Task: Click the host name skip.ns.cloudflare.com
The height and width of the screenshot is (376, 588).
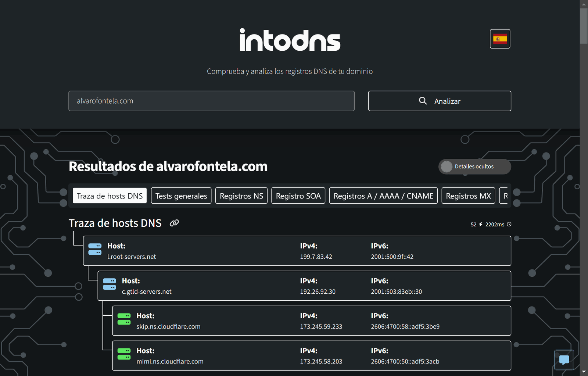Action: [168, 326]
